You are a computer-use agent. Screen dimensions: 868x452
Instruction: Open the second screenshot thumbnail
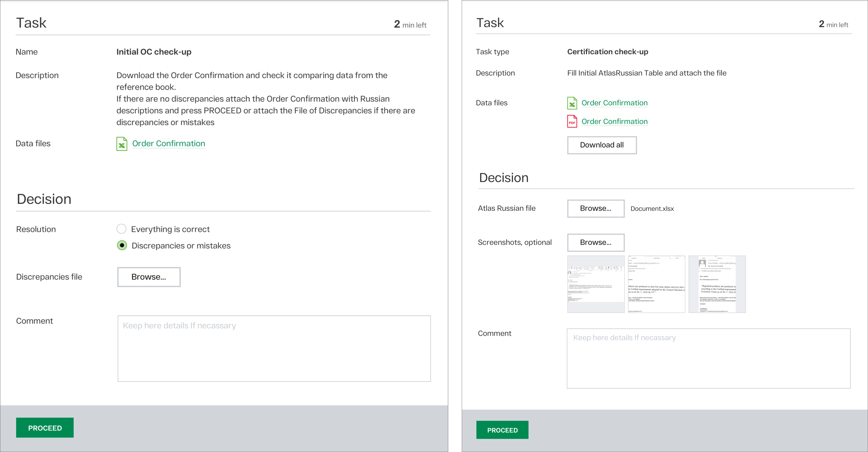[x=656, y=284]
